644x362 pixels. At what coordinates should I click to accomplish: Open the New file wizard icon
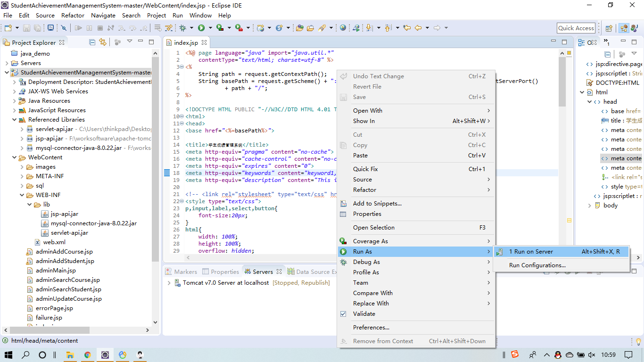[x=8, y=28]
